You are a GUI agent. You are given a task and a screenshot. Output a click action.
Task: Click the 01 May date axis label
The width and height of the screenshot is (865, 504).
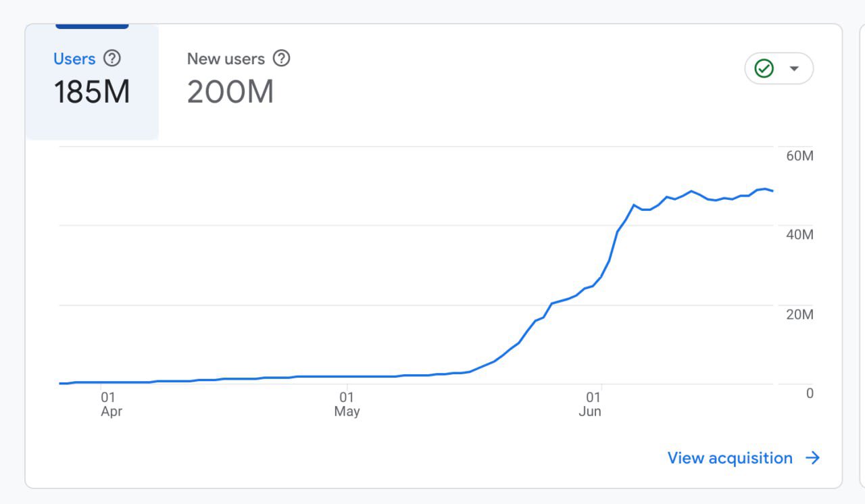pyautogui.click(x=347, y=404)
